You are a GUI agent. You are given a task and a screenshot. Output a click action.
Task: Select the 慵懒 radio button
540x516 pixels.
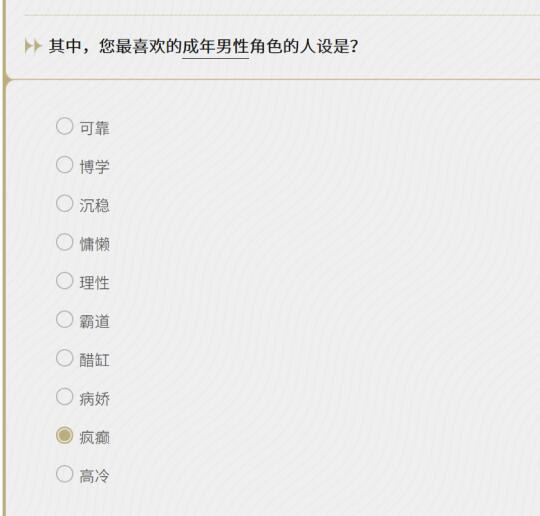click(x=64, y=242)
